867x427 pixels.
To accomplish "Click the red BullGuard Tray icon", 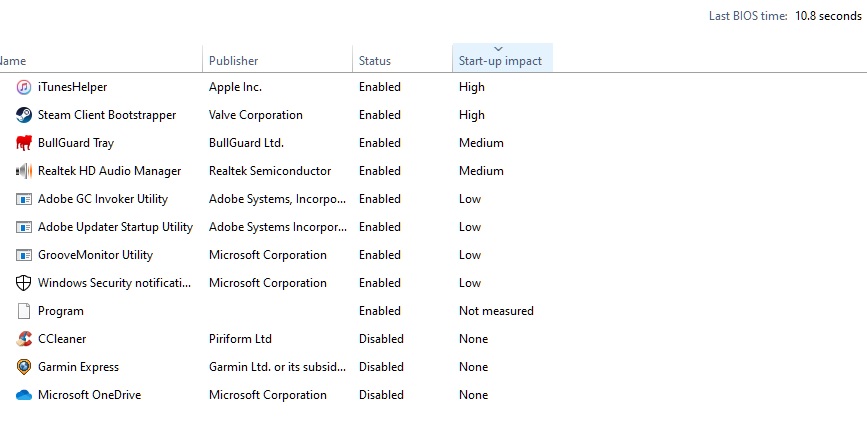I will point(23,143).
